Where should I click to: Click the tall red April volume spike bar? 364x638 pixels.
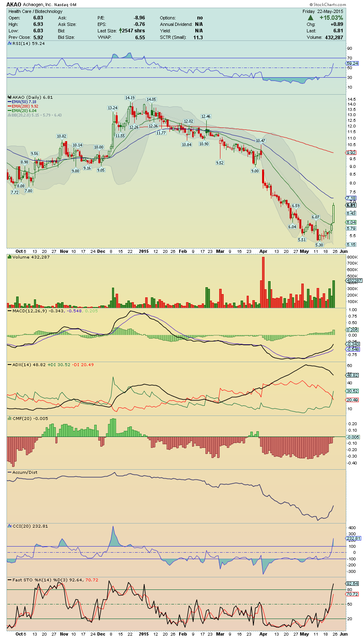click(x=263, y=282)
